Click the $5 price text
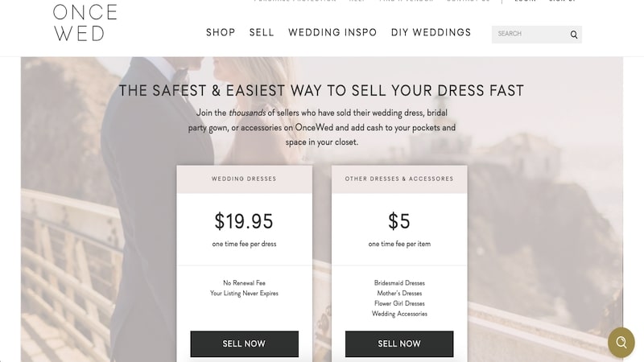The image size is (644, 362). [399, 221]
